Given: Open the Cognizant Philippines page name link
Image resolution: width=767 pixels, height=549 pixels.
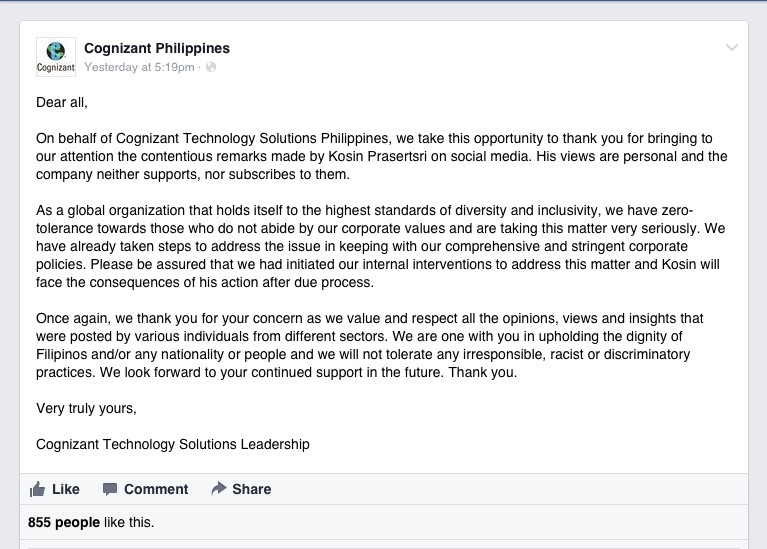Looking at the screenshot, I should [x=157, y=48].
